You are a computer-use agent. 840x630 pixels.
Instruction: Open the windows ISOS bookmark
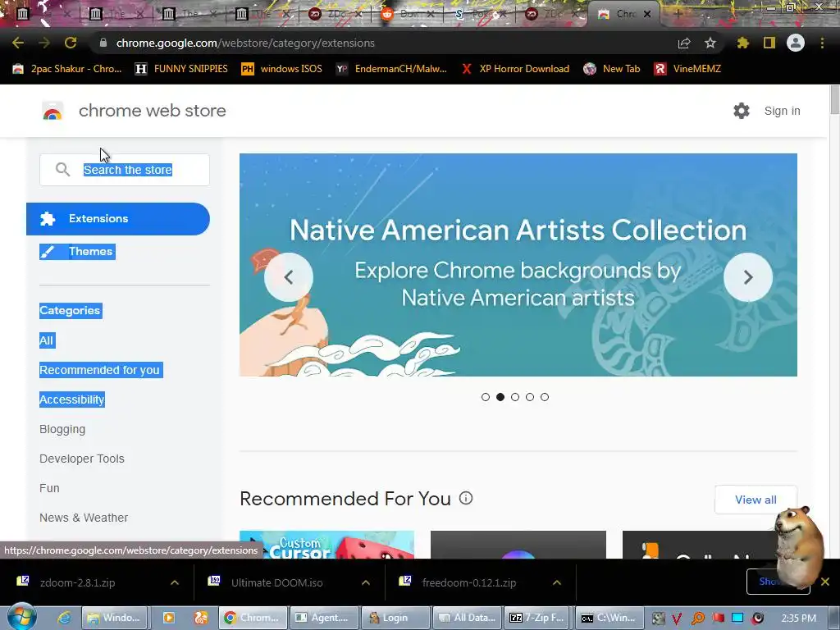[282, 69]
